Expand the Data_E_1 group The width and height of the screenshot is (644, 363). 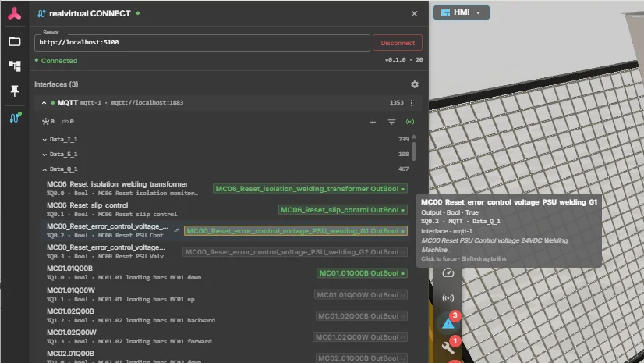44,155
